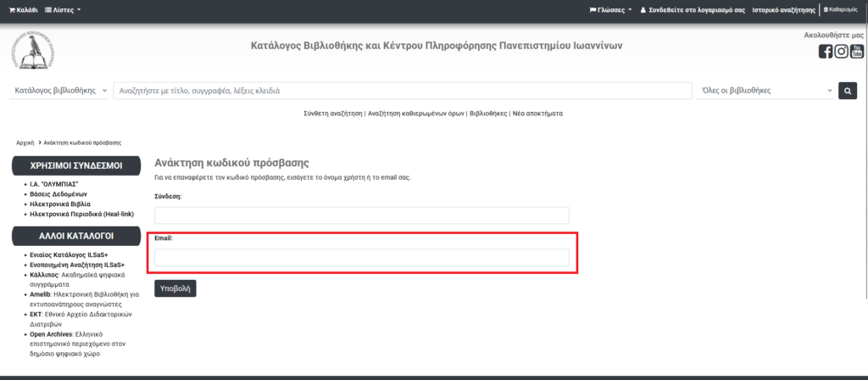Click the magnifier search button

pyautogui.click(x=848, y=91)
